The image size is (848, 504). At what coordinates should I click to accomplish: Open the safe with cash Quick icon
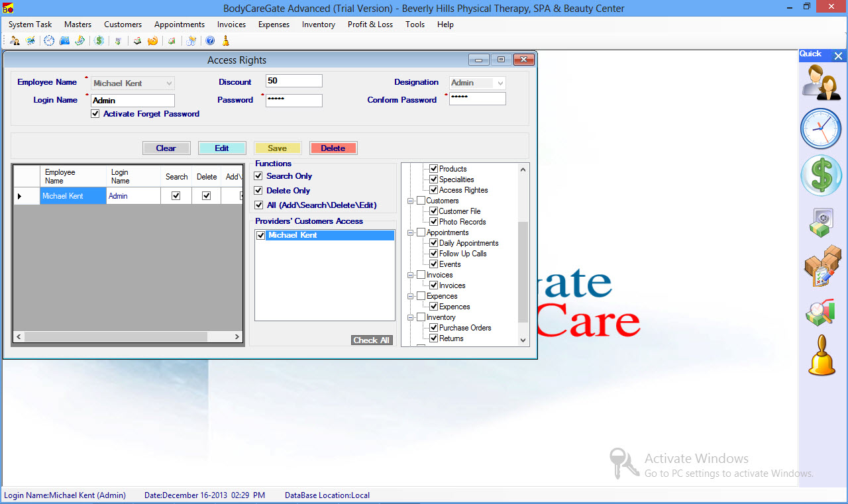pyautogui.click(x=821, y=223)
